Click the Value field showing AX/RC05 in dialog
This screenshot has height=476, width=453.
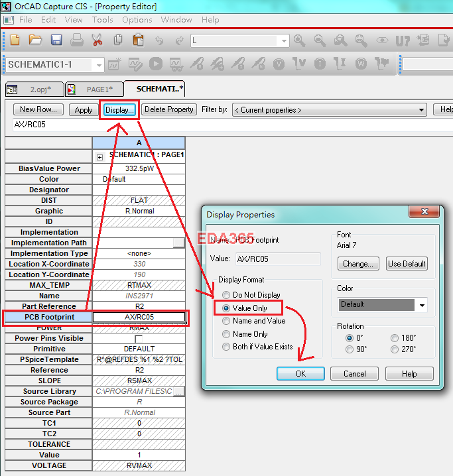[x=278, y=259]
